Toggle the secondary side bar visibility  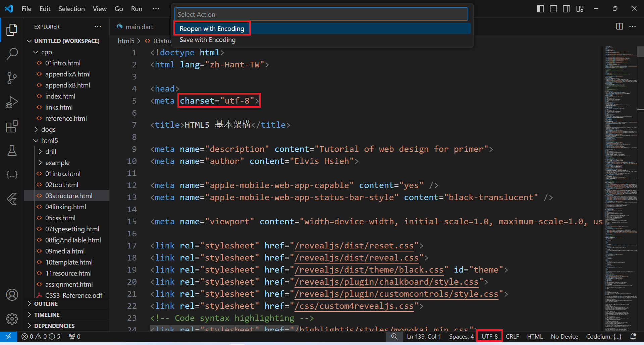(567, 9)
